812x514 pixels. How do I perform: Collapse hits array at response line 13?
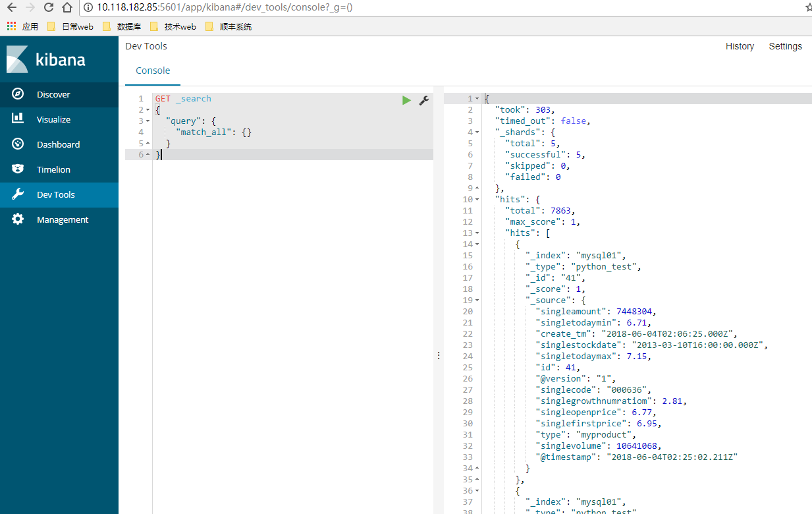point(477,233)
